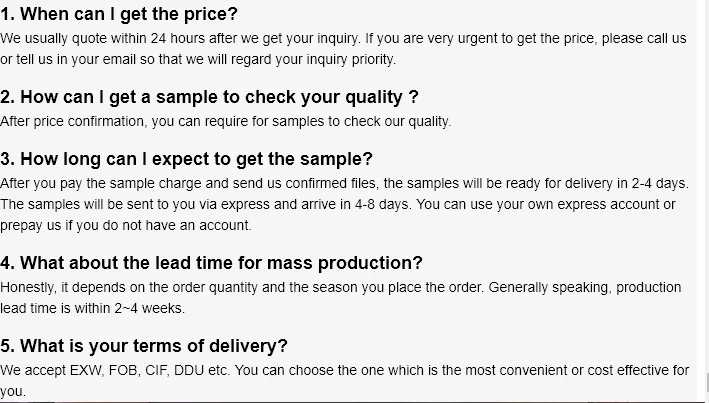The height and width of the screenshot is (403, 709).
Task: Click the line starting "Honestly, it depends"
Action: (340, 287)
